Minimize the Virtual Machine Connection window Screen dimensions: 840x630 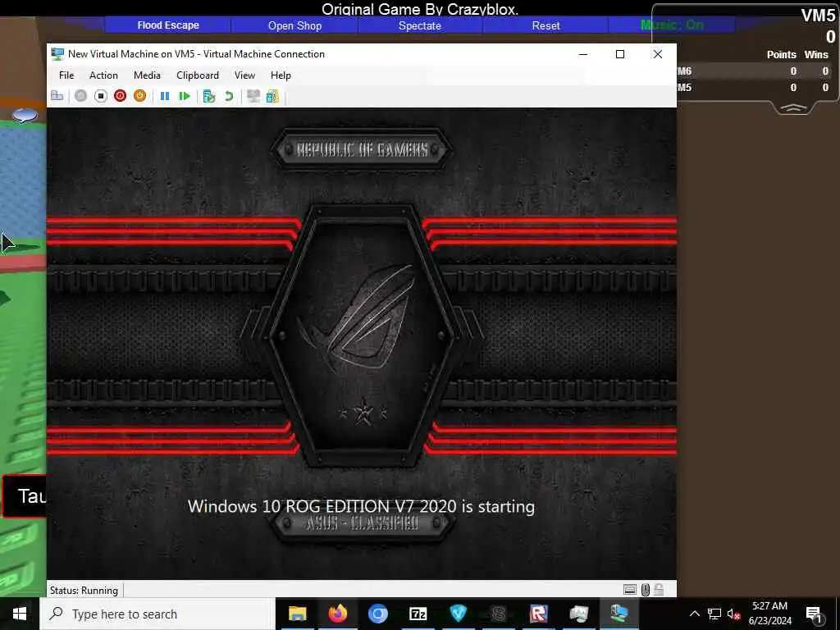(x=583, y=54)
